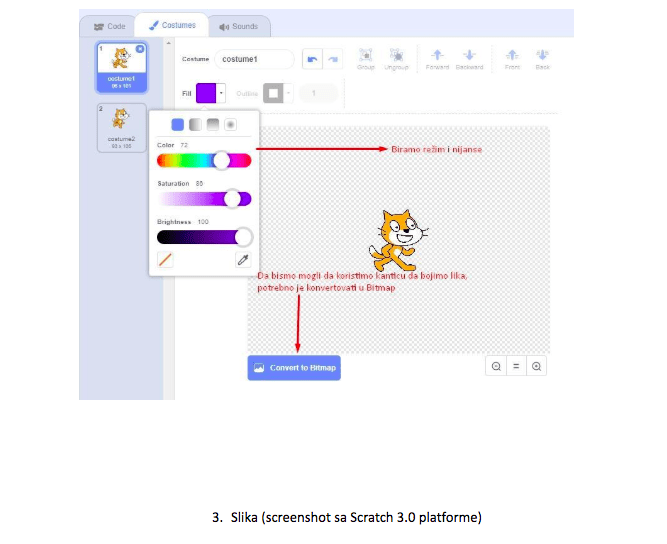Click the costume list scroll-up arrow
The image size is (667, 544).
click(x=168, y=43)
